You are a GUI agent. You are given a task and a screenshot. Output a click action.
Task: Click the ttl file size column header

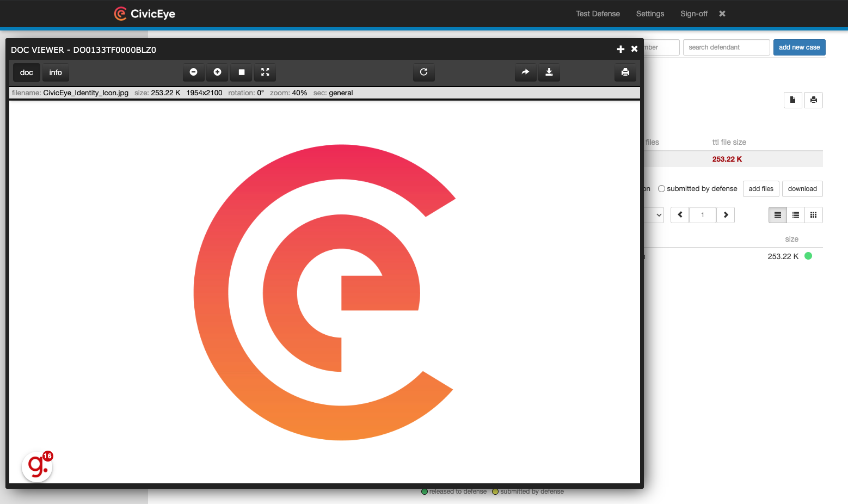pyautogui.click(x=729, y=142)
